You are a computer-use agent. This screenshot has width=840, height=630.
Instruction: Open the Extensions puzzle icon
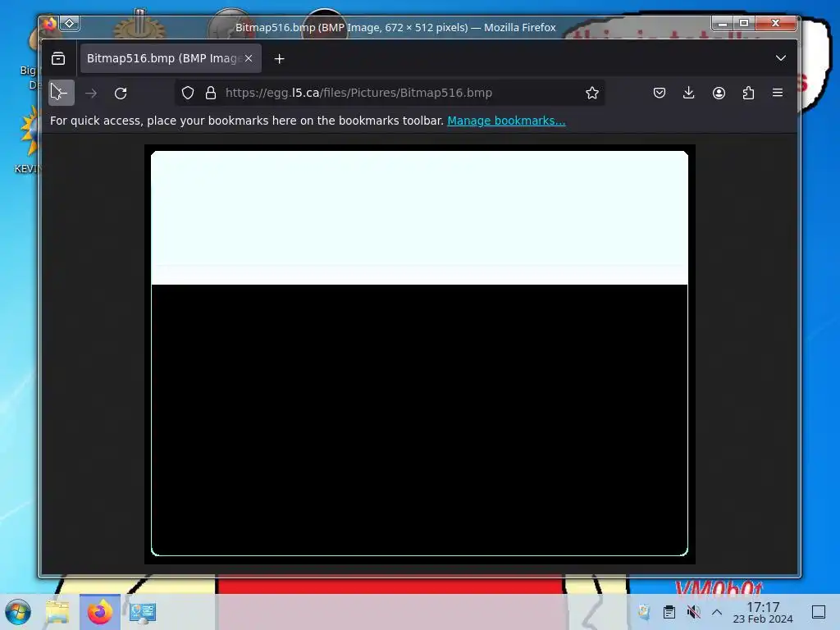(748, 93)
